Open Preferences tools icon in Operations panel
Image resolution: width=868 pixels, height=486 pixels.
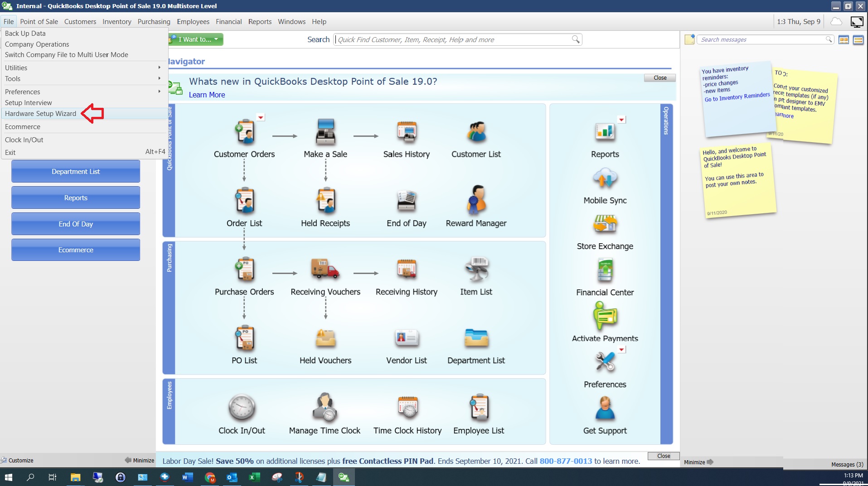(x=605, y=362)
